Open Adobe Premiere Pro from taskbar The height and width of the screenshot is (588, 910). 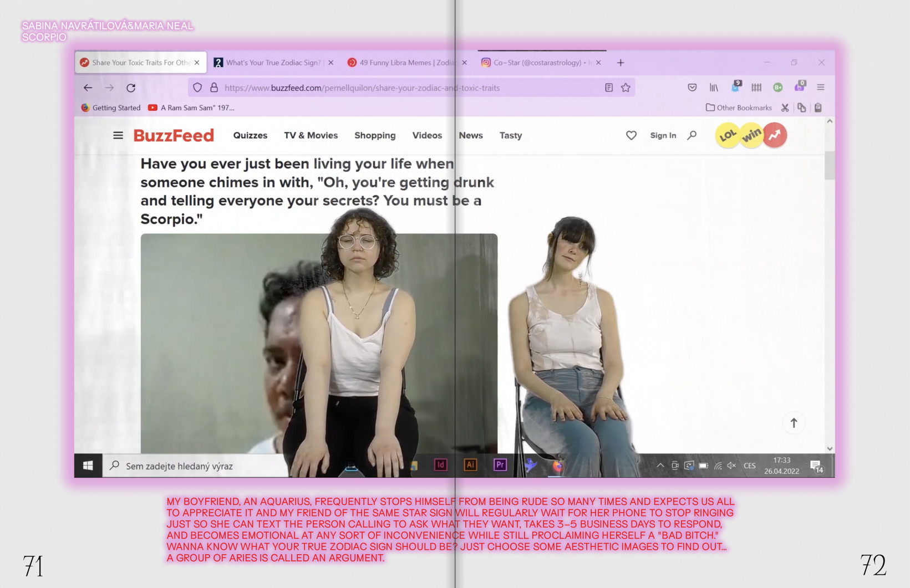coord(500,465)
